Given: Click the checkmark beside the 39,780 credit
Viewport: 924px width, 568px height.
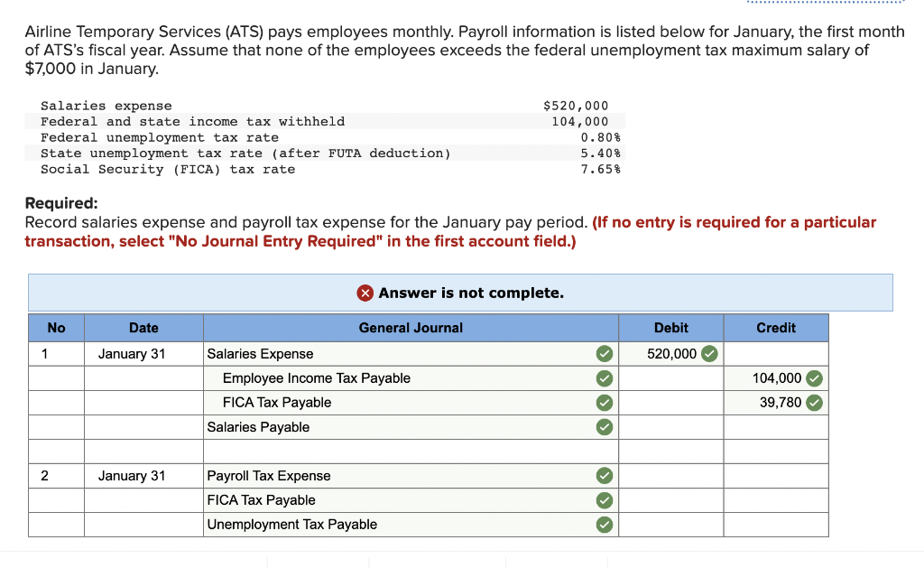Looking at the screenshot, I should click(x=815, y=403).
